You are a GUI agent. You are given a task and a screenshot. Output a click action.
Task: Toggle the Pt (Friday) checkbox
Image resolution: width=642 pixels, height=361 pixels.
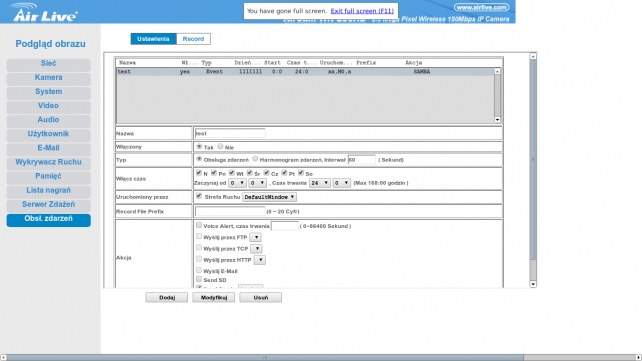(x=284, y=173)
